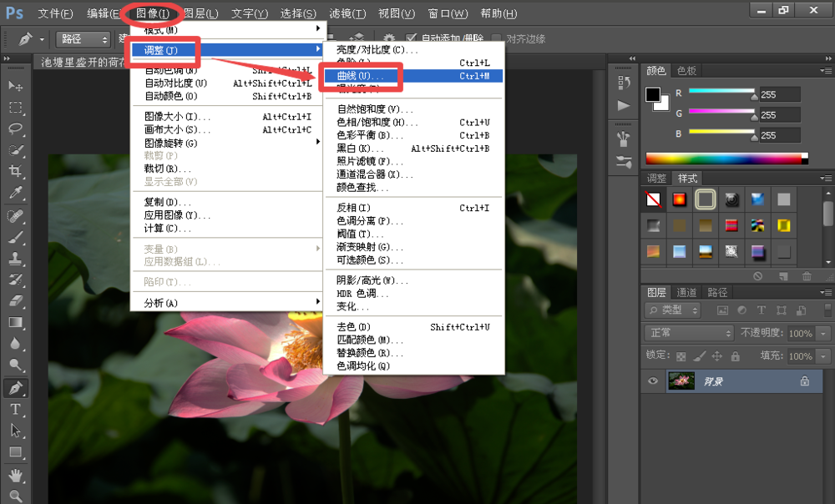Select the Lasso tool in the toolbar
The height and width of the screenshot is (504, 835).
[x=15, y=129]
